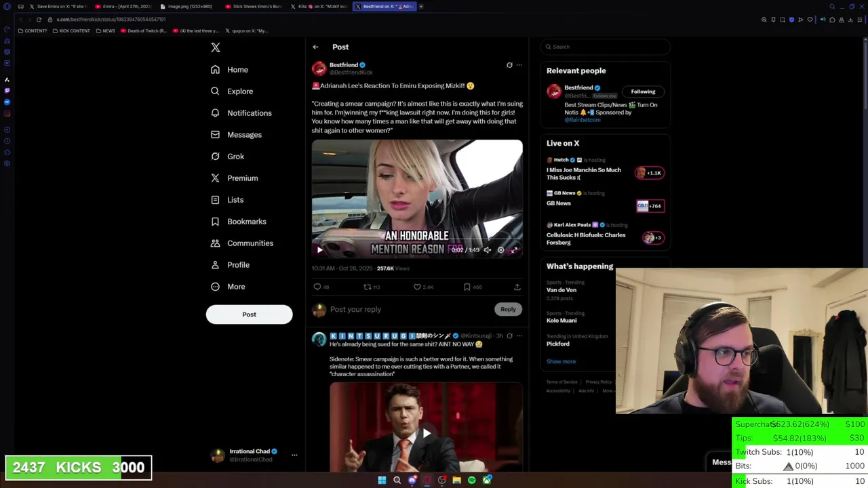Open Premium in the sidebar
This screenshot has height=488, width=868.
coord(234,178)
